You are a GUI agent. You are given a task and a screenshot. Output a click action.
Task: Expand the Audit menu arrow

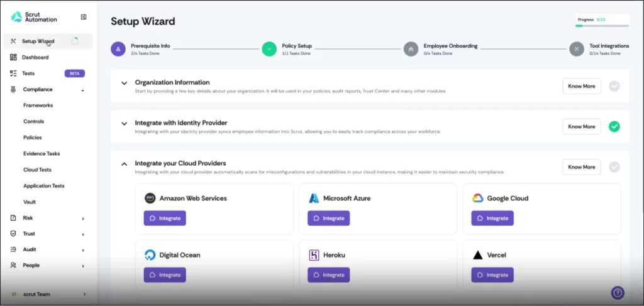(82, 250)
